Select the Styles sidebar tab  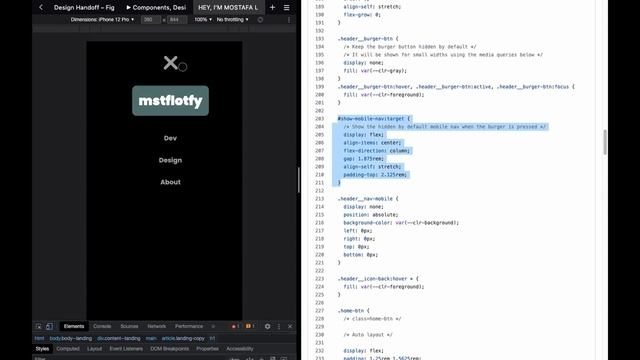[42, 349]
